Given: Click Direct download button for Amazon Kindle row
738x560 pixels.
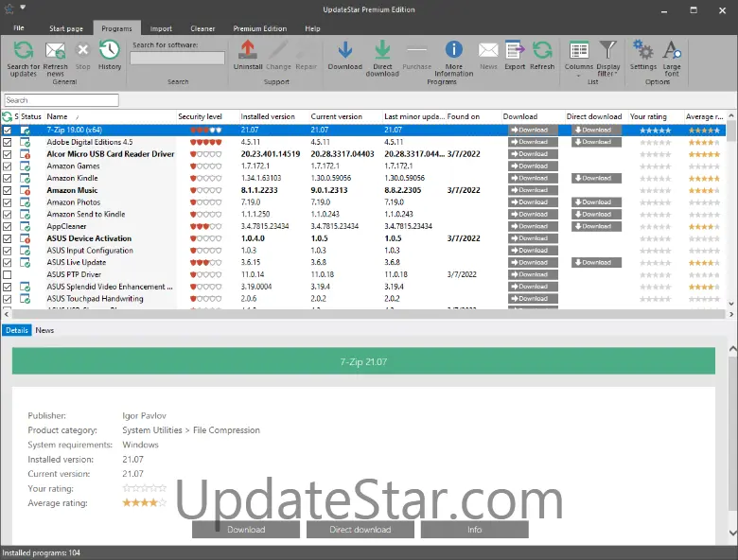Looking at the screenshot, I should click(x=596, y=179).
